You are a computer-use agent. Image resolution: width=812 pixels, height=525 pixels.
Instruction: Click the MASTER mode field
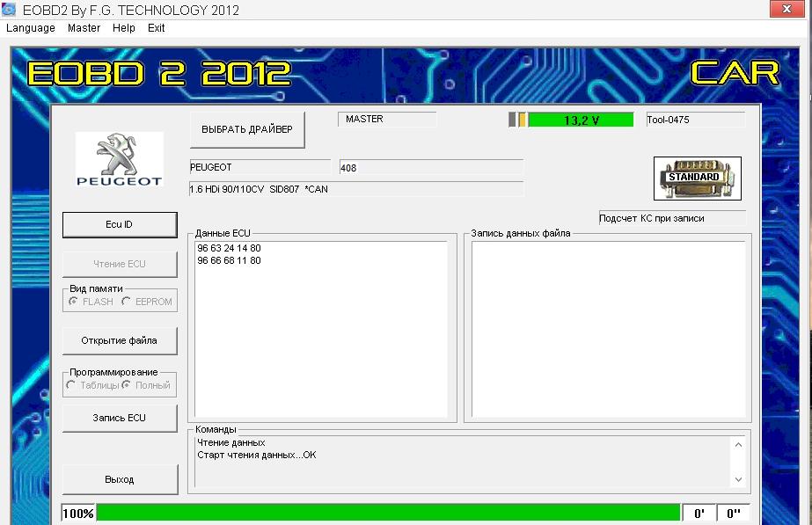click(x=387, y=120)
